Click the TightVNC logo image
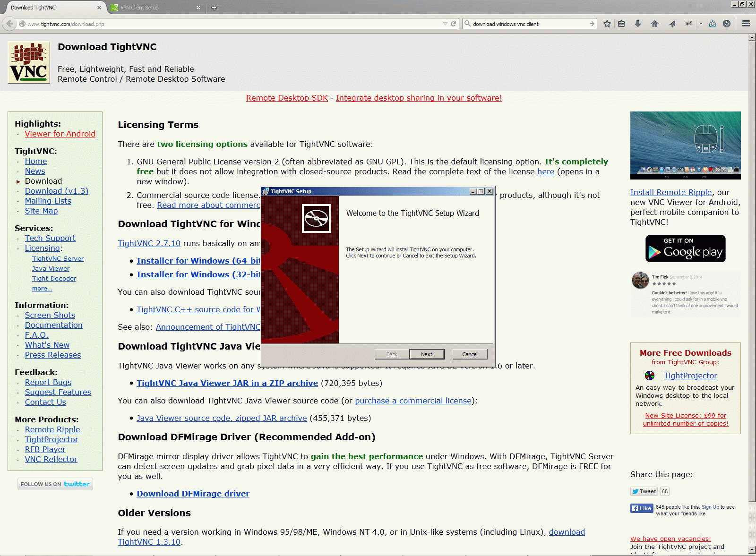The height and width of the screenshot is (556, 756). pos(29,62)
